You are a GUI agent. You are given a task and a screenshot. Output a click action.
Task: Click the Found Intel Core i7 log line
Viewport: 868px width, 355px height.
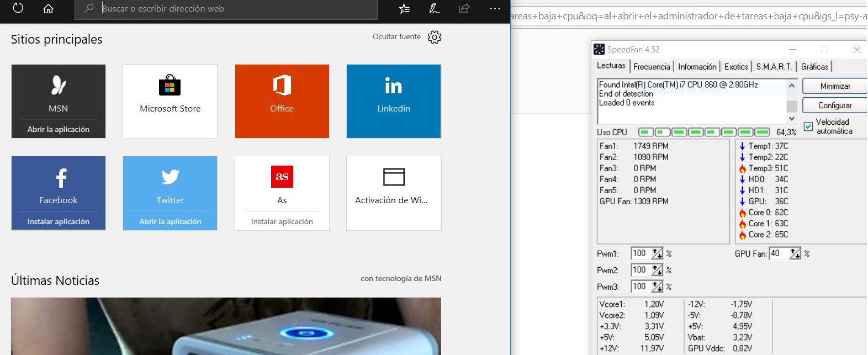pyautogui.click(x=679, y=84)
